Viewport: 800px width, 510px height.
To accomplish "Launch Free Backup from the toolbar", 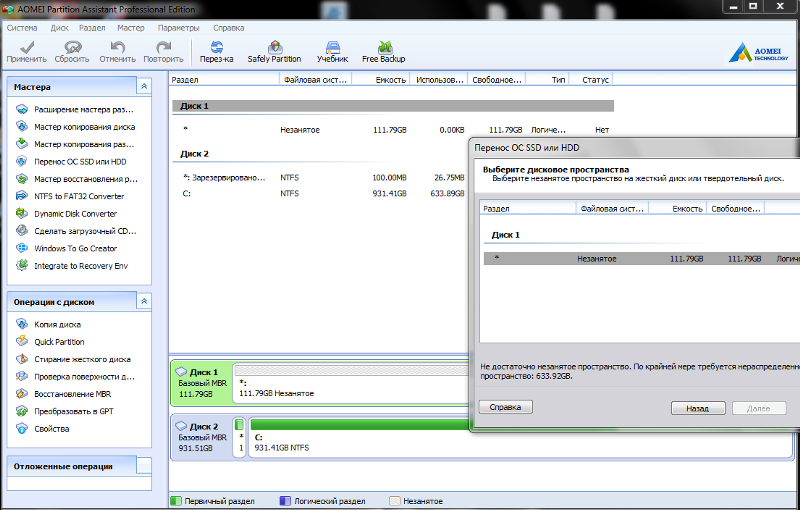I will tap(384, 52).
